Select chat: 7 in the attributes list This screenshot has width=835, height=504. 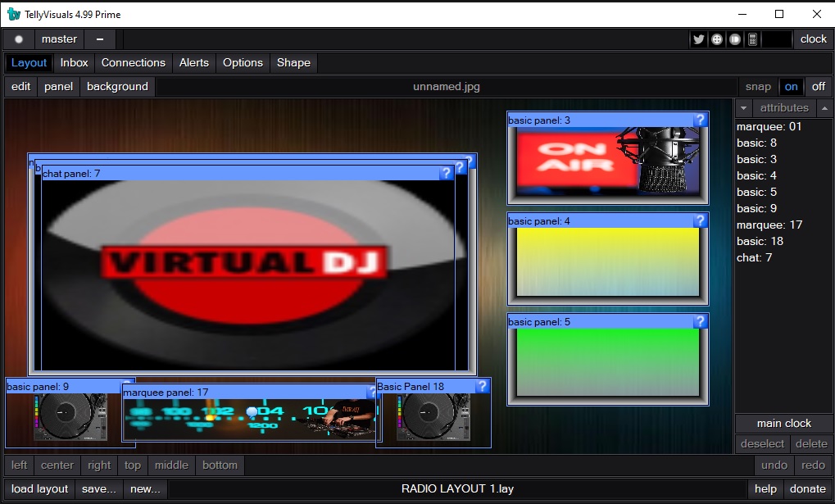[x=754, y=258]
